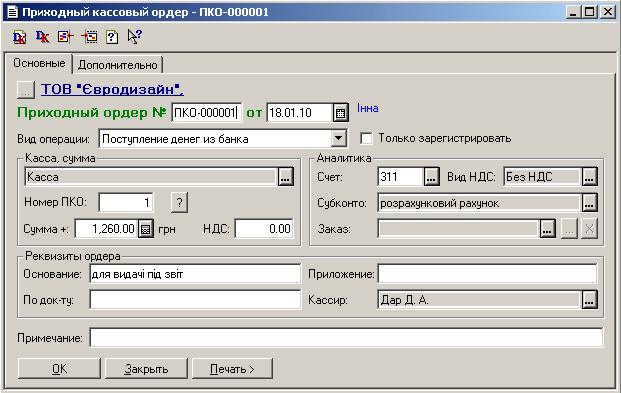
Task: Open the Субконто selection ellipsis button
Action: (x=590, y=203)
